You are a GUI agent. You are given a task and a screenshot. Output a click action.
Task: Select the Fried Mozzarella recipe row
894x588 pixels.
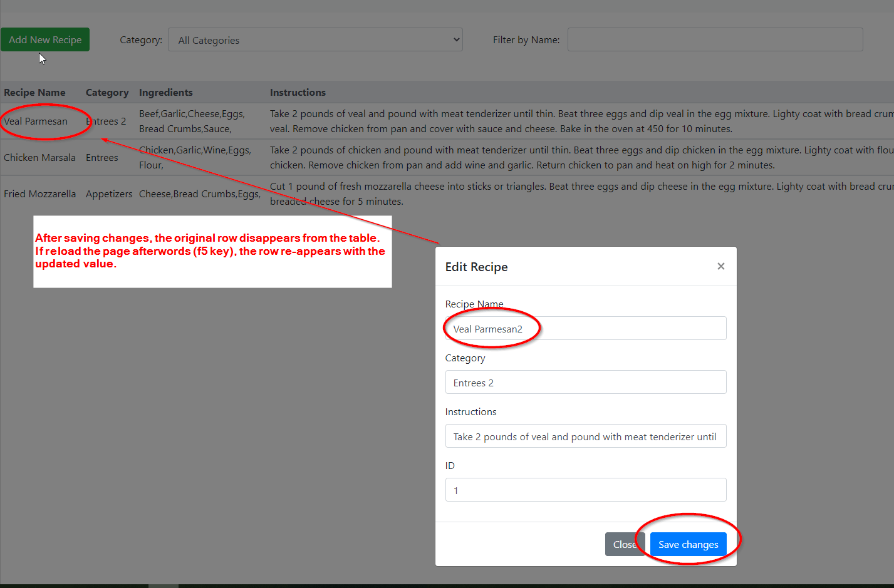[x=39, y=193]
